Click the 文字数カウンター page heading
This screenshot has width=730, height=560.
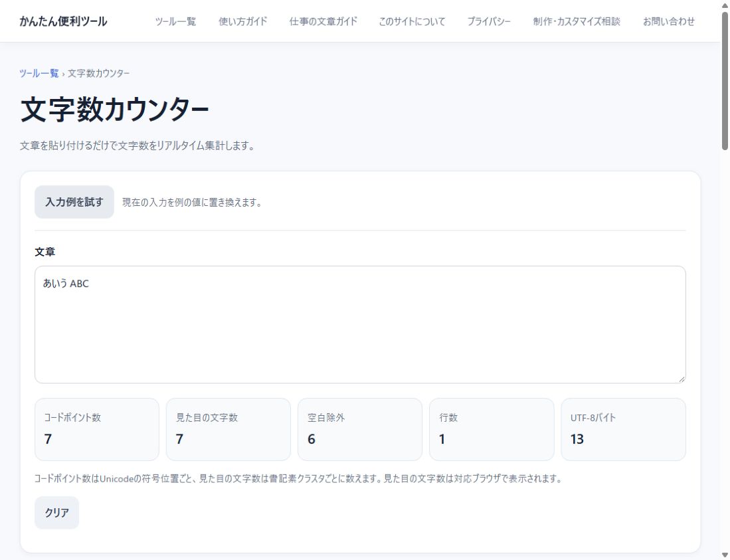[114, 110]
